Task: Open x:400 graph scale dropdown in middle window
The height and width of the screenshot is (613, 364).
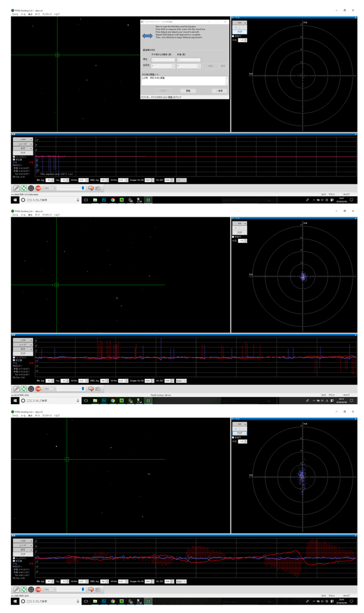Action: [x=23, y=340]
